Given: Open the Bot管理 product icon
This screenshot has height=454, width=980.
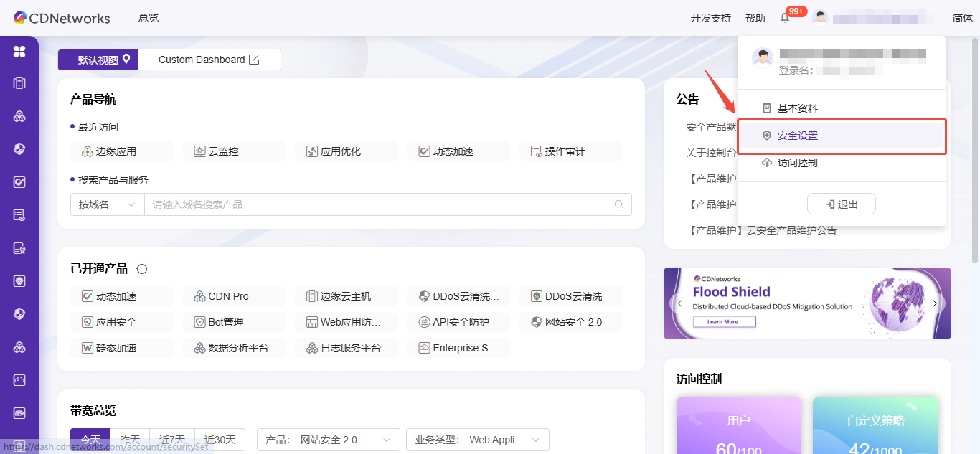Looking at the screenshot, I should [x=234, y=321].
